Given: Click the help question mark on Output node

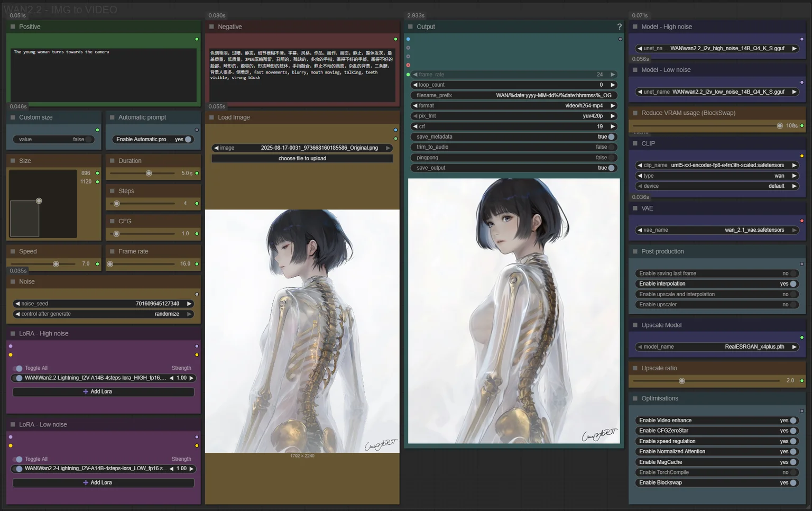Looking at the screenshot, I should tap(619, 26).
